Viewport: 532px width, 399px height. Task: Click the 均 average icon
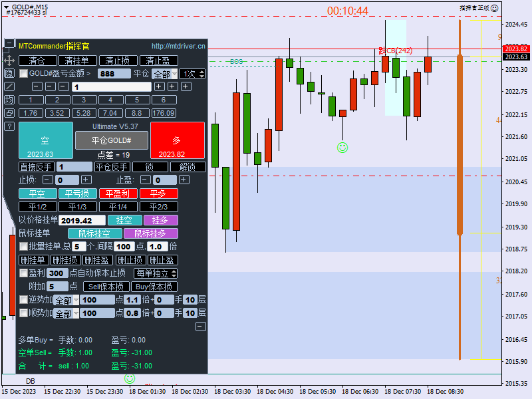pyautogui.click(x=9, y=100)
